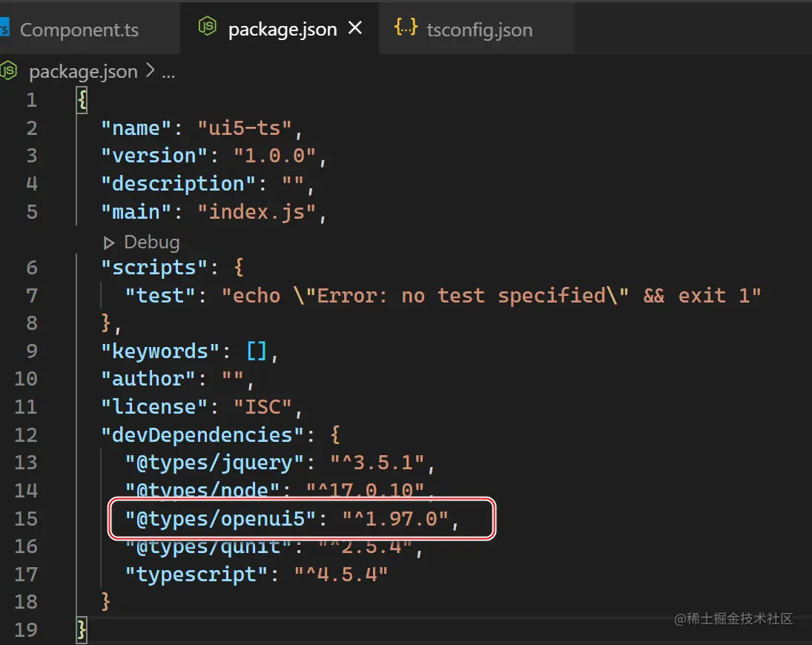The height and width of the screenshot is (645, 812).
Task: Click the echo Error test script string
Action: [491, 296]
